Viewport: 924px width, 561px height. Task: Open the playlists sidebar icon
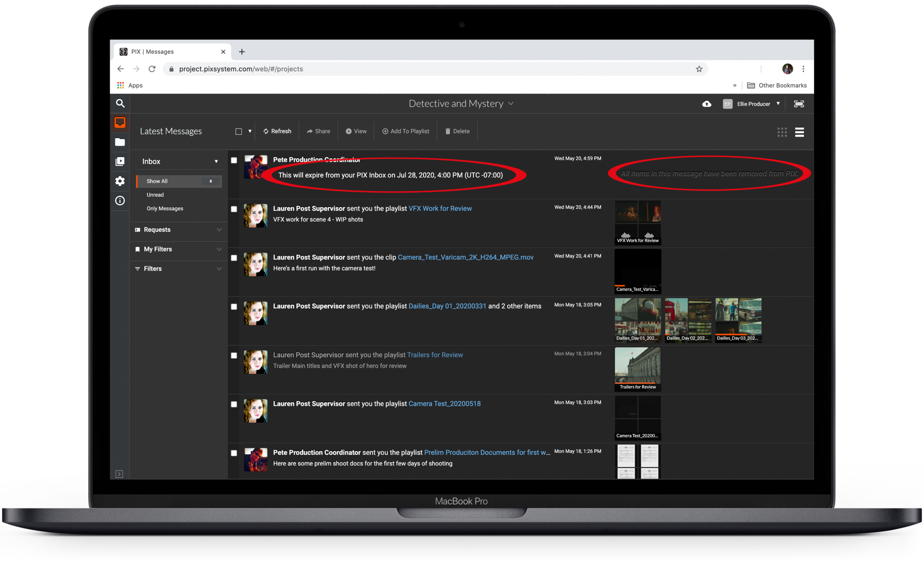(120, 161)
